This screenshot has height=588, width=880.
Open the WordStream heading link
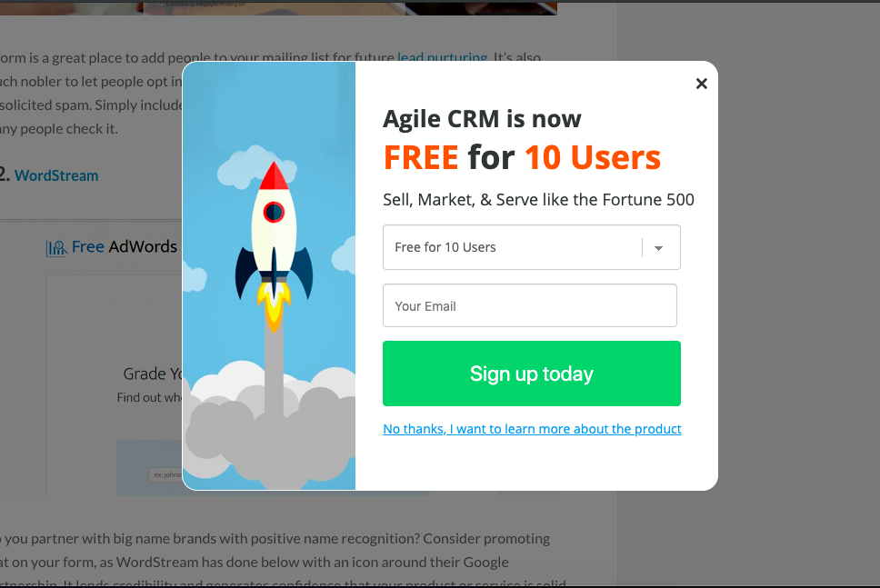(x=56, y=175)
